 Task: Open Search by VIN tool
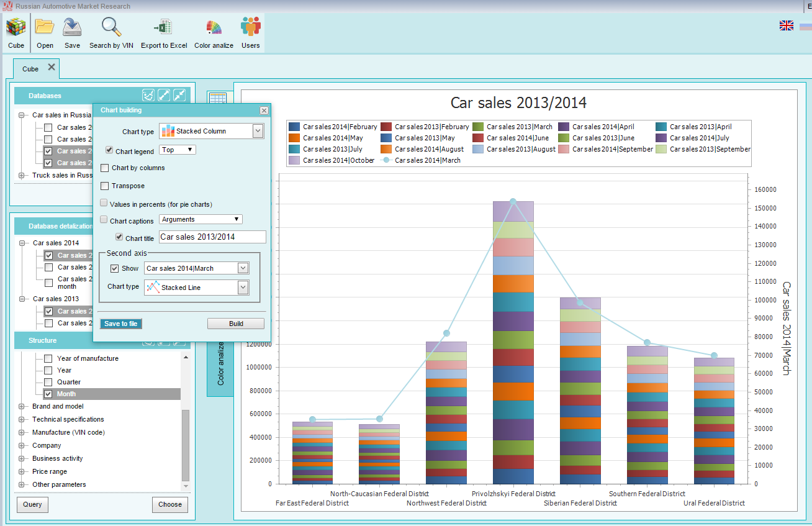pyautogui.click(x=111, y=28)
